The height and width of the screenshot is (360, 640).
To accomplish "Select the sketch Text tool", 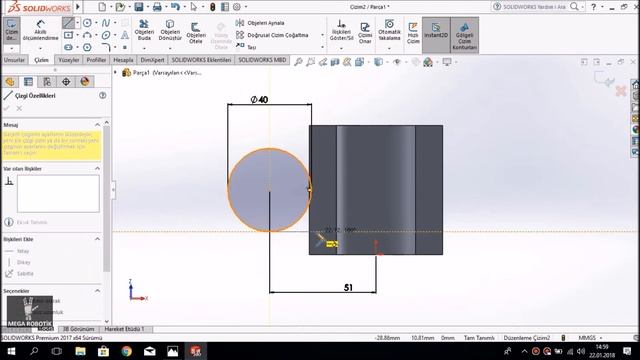I will tap(125, 35).
